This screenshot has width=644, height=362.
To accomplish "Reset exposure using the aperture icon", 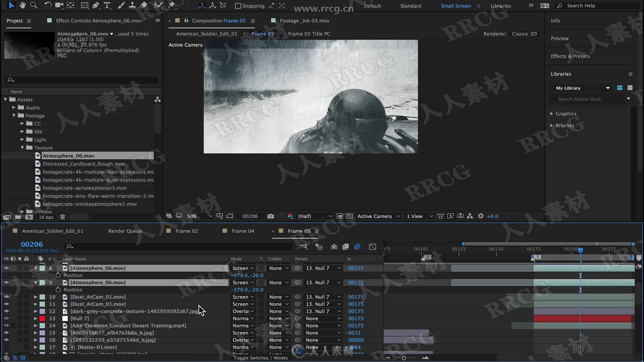I will pyautogui.click(x=481, y=216).
